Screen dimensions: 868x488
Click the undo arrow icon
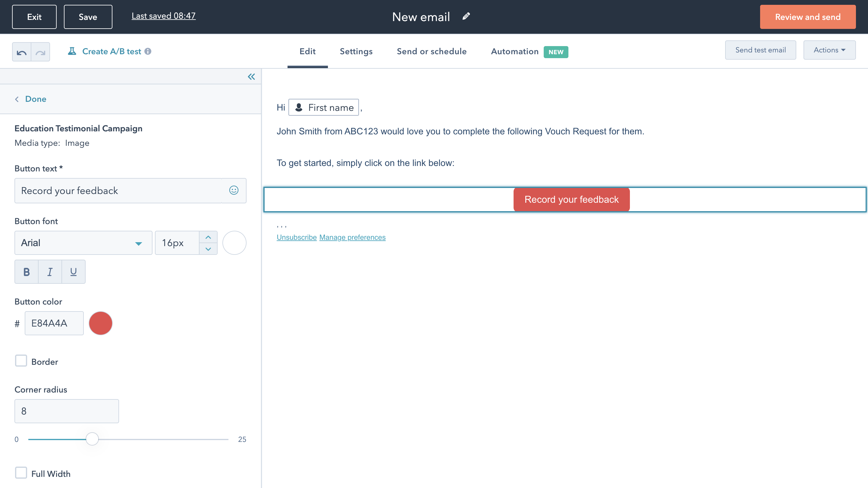tap(22, 52)
